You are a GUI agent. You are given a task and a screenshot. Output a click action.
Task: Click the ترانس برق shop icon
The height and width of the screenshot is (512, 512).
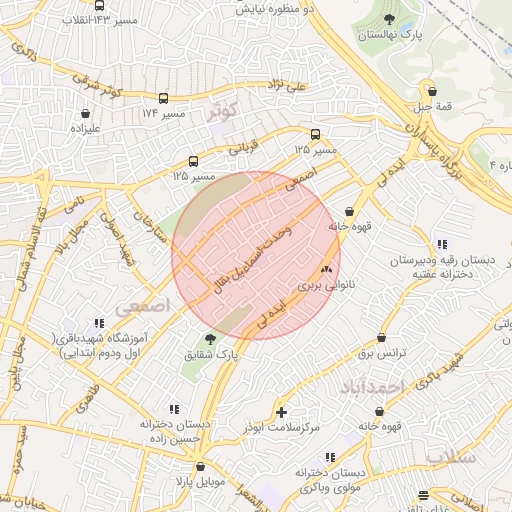[382, 338]
